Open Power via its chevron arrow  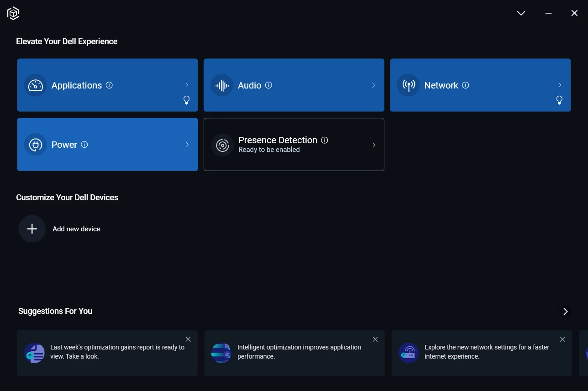coord(187,145)
